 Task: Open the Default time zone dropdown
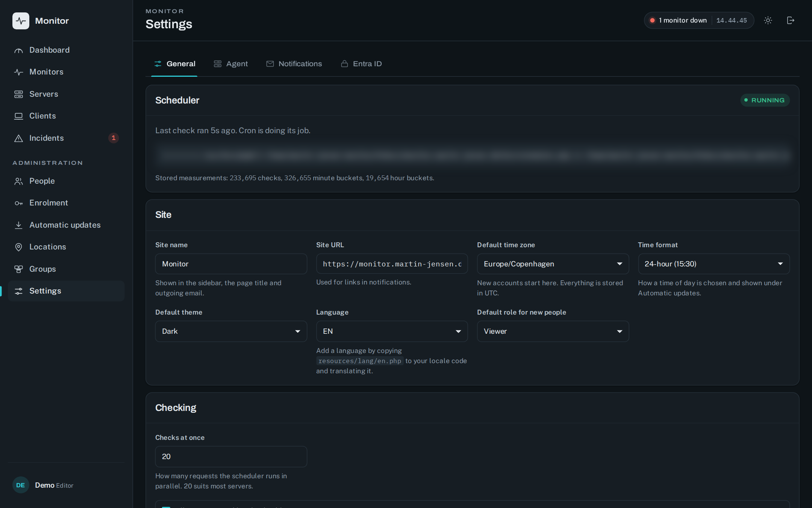[x=553, y=264]
